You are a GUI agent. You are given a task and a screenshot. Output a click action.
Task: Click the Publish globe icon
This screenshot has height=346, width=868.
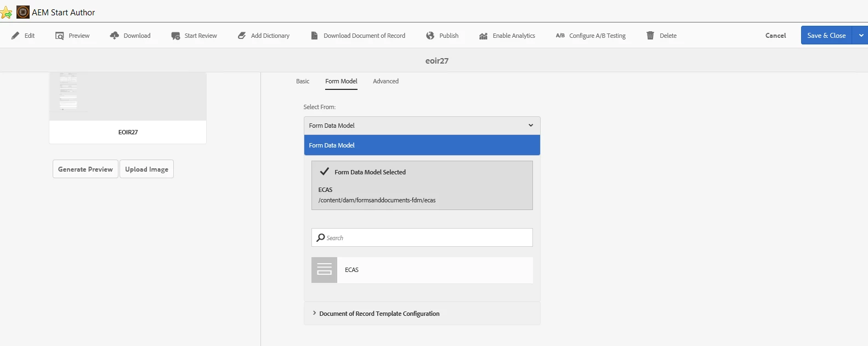(430, 36)
